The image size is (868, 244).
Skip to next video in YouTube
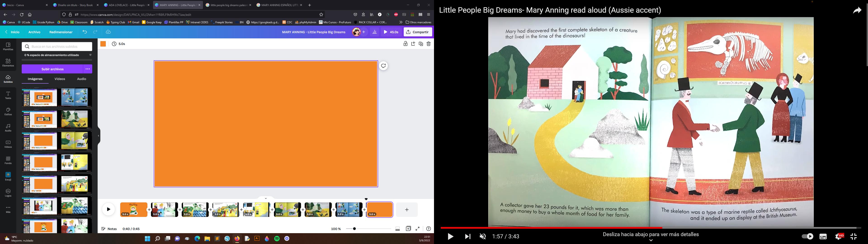[468, 237]
